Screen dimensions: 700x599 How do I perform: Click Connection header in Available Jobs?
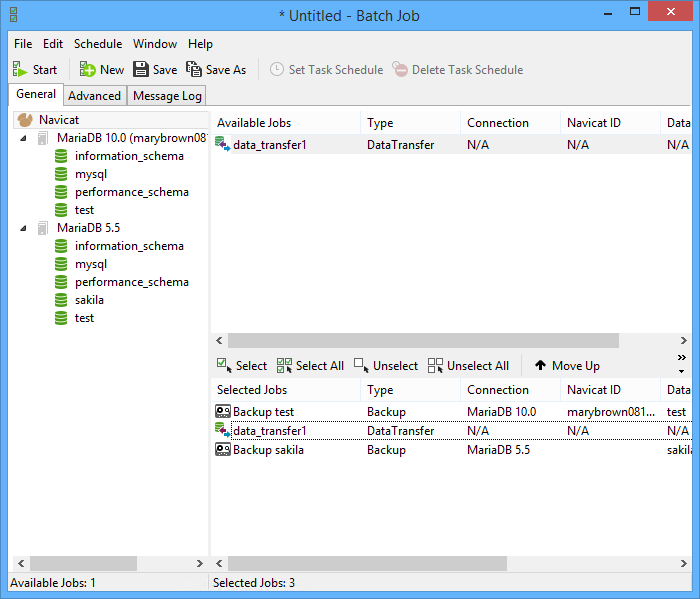pos(510,123)
